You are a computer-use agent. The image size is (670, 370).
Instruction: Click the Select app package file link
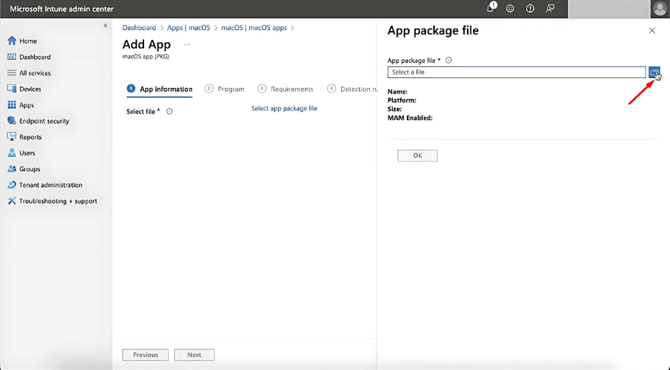tap(284, 109)
